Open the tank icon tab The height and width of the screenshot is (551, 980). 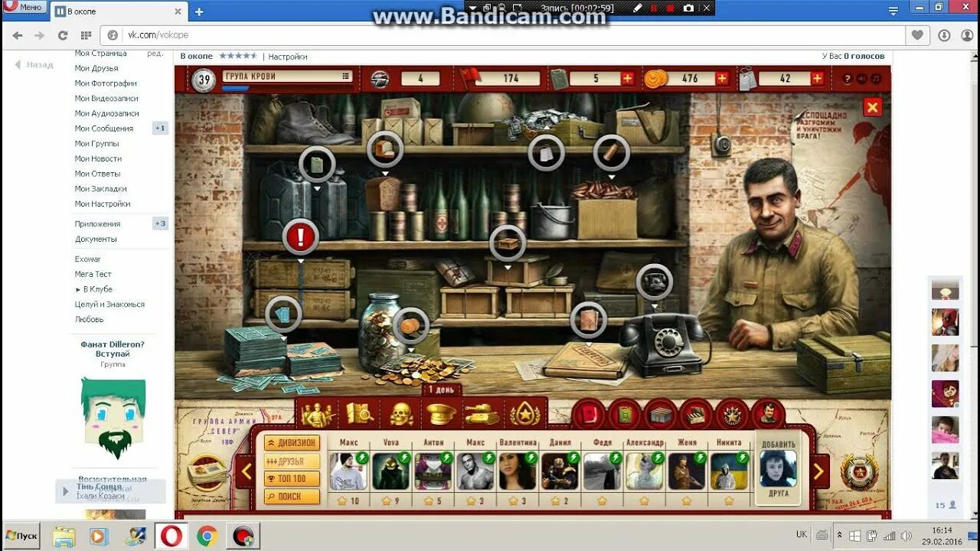[x=482, y=414]
